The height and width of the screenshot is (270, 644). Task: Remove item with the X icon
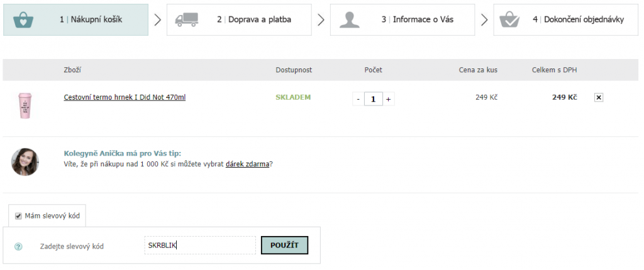click(x=599, y=98)
